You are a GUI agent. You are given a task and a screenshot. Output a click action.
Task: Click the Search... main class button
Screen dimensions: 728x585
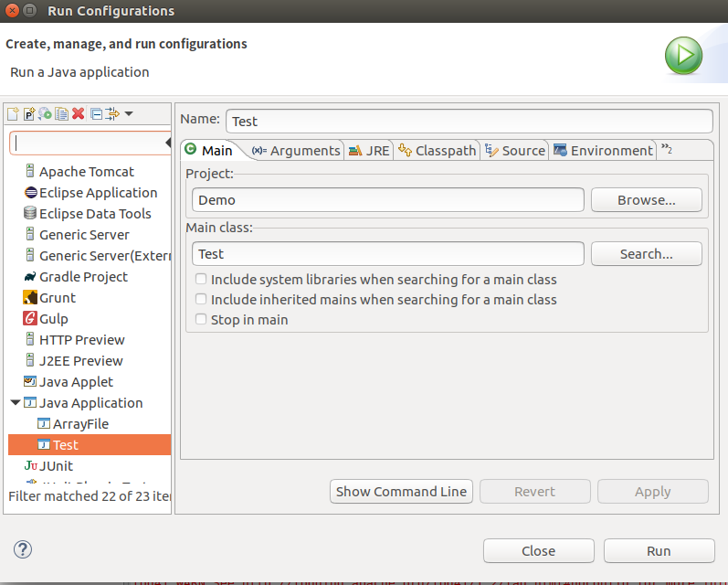point(647,254)
